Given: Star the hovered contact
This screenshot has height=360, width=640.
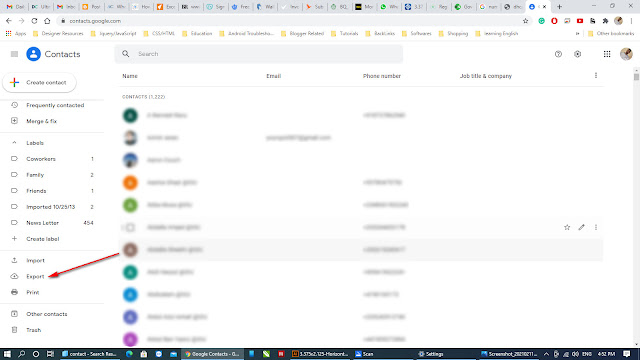Looking at the screenshot, I should 567,227.
